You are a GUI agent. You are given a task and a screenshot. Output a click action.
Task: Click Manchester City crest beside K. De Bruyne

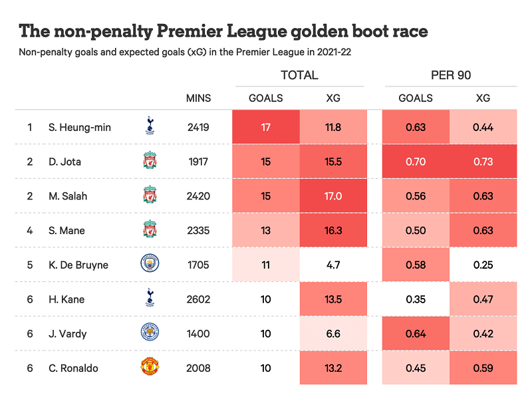[x=150, y=265]
